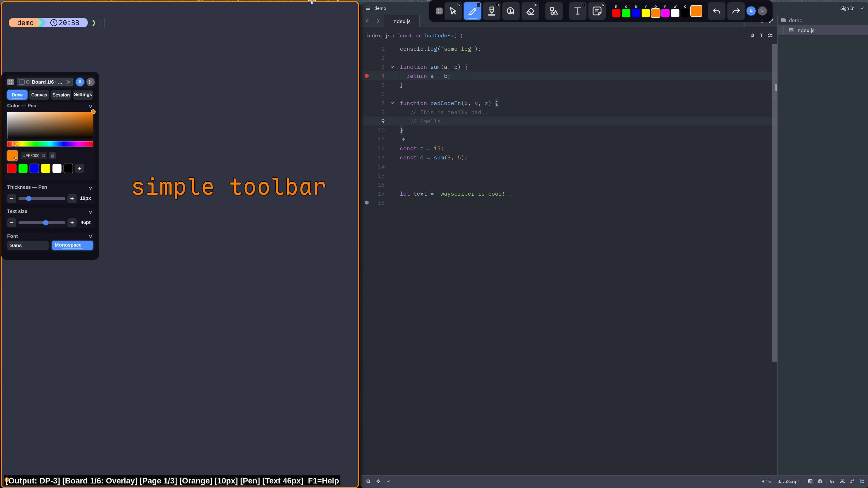Toggle pin on the top toolbar
The image size is (868, 488).
751,11
